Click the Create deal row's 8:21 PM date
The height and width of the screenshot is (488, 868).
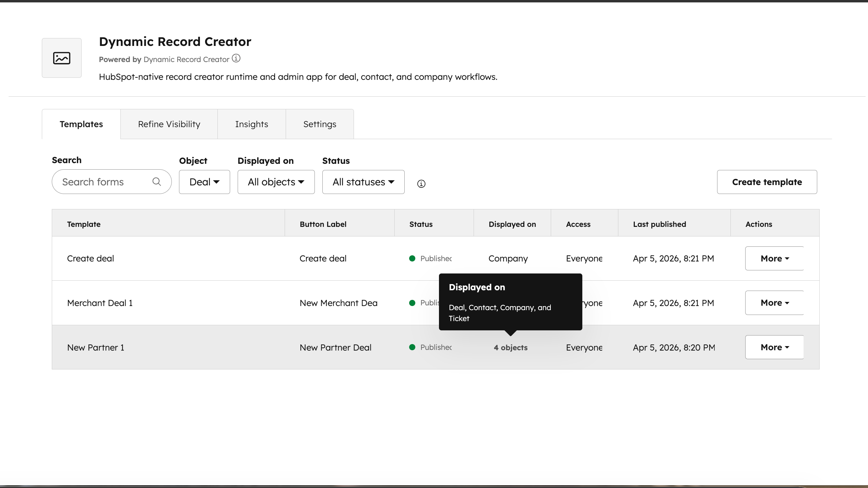coord(674,258)
